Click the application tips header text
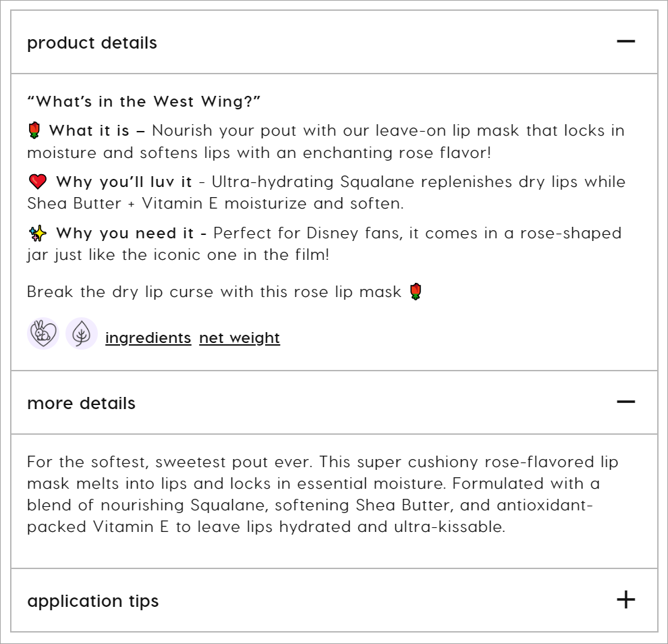This screenshot has width=668, height=644. point(94,600)
